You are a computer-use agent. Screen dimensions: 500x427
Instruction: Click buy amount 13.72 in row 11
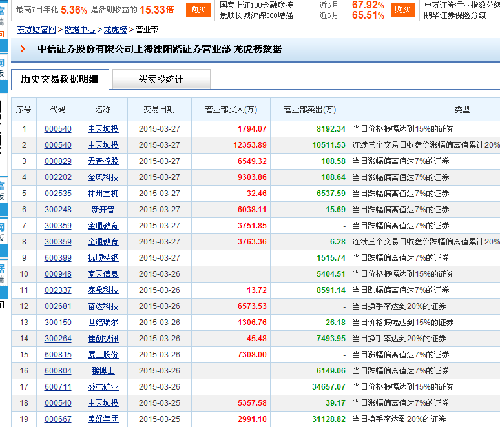click(257, 290)
